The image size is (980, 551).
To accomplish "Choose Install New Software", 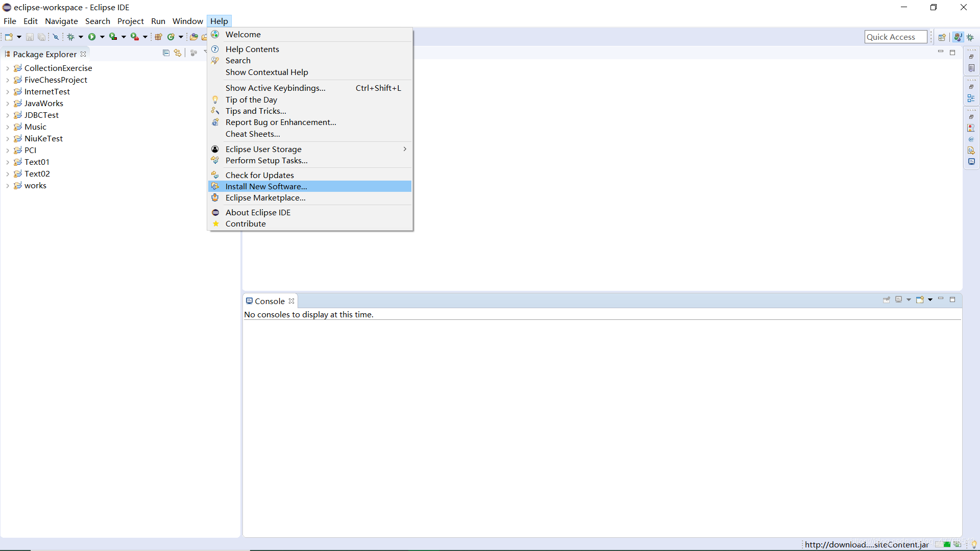I will tap(310, 186).
